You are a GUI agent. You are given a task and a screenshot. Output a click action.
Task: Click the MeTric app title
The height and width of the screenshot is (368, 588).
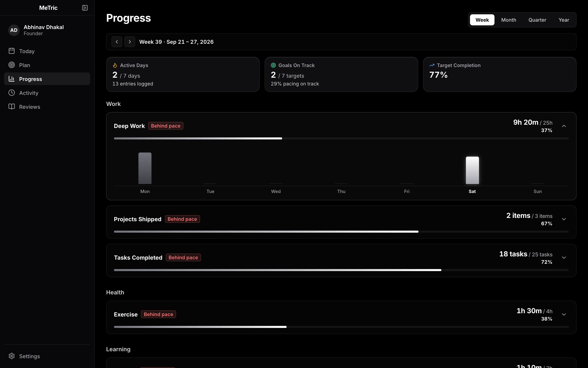pos(48,8)
